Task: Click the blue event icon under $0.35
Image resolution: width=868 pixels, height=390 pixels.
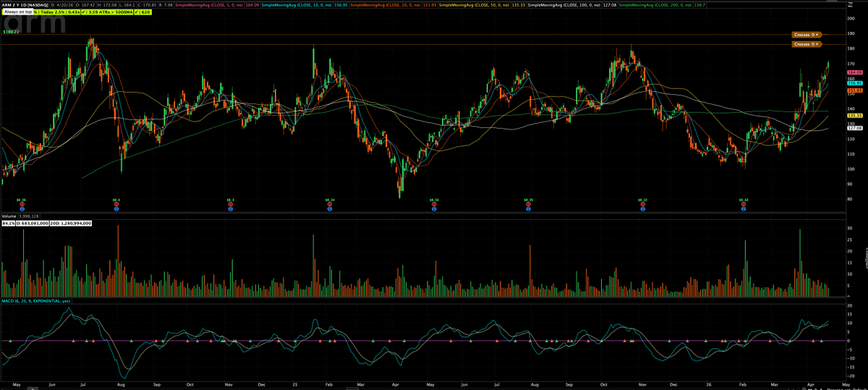Action: click(528, 209)
